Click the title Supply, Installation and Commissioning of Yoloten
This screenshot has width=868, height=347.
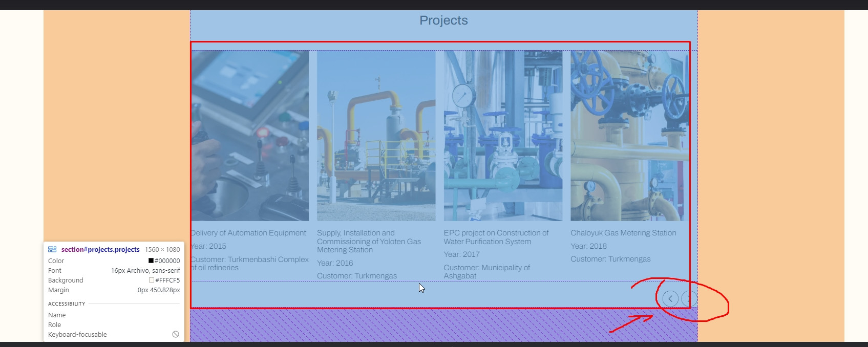(369, 241)
